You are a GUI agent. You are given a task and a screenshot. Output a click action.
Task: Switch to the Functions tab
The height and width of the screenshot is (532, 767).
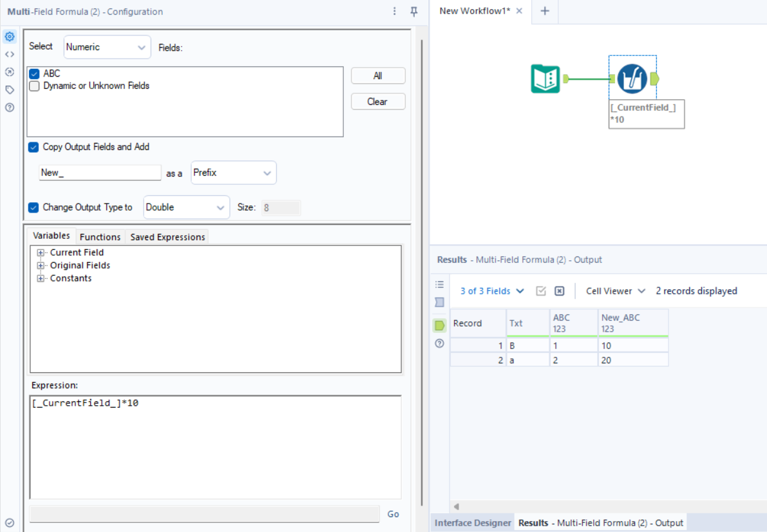(100, 236)
